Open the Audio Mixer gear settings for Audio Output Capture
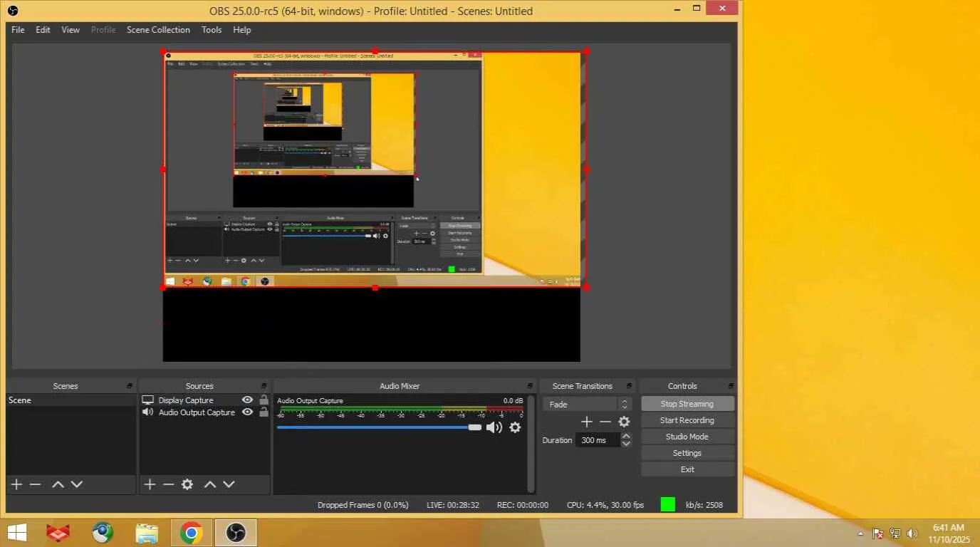This screenshot has height=547, width=980. tap(515, 427)
